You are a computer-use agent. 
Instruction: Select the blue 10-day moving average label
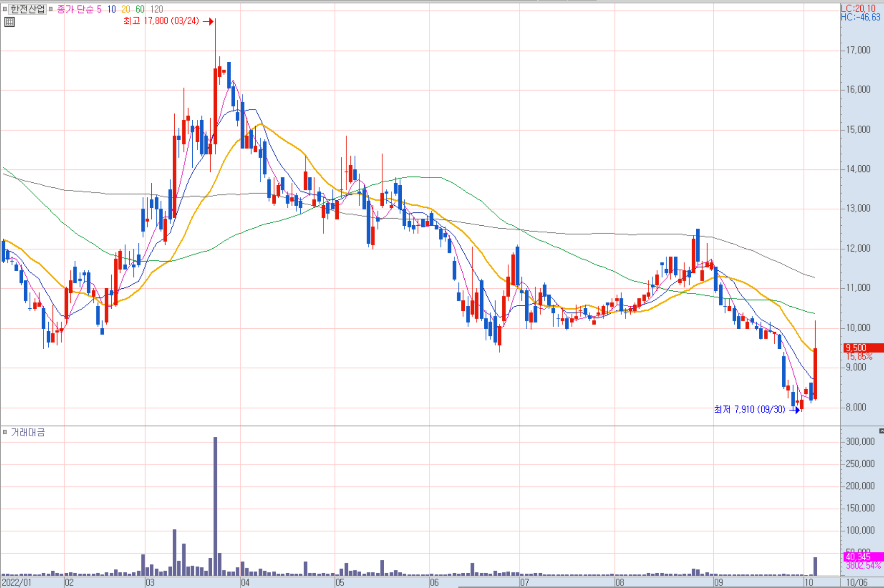111,9
